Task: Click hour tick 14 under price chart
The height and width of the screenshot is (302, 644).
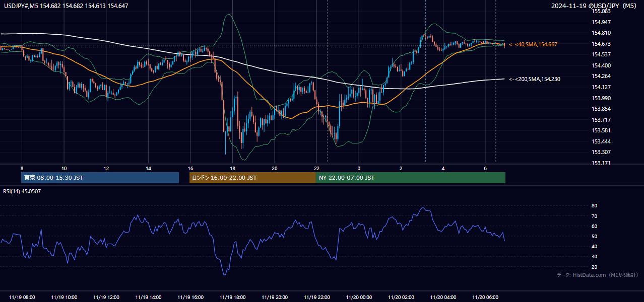Action: click(149, 168)
